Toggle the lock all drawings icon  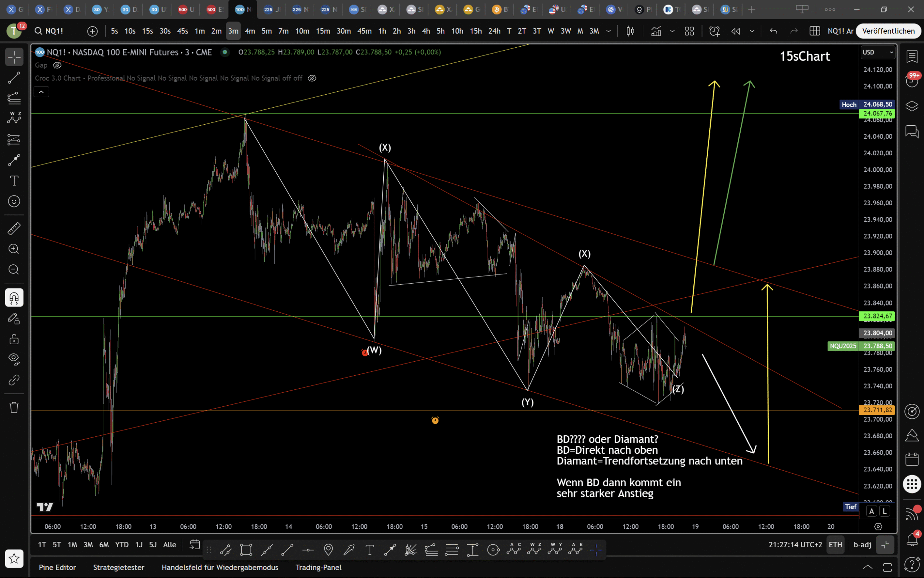pyautogui.click(x=14, y=339)
